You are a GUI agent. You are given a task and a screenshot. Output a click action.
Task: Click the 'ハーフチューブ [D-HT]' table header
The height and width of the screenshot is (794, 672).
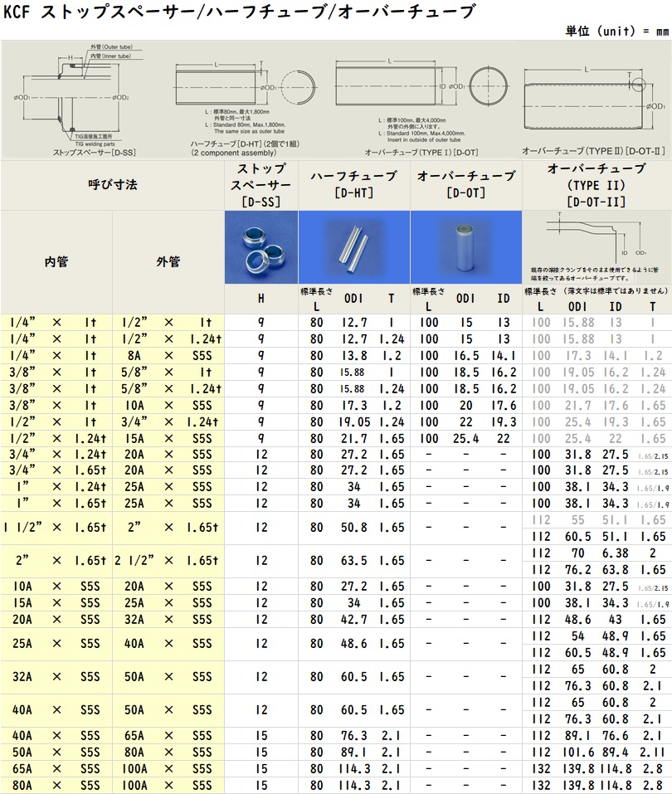click(354, 184)
